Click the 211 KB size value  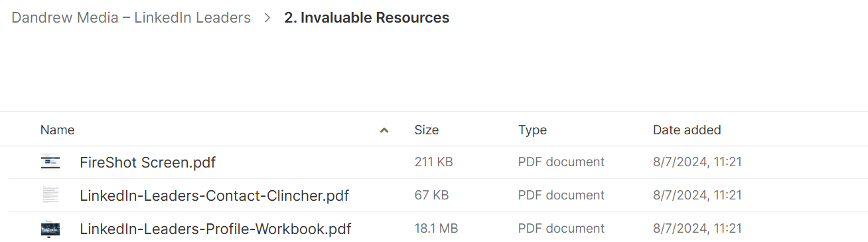434,162
